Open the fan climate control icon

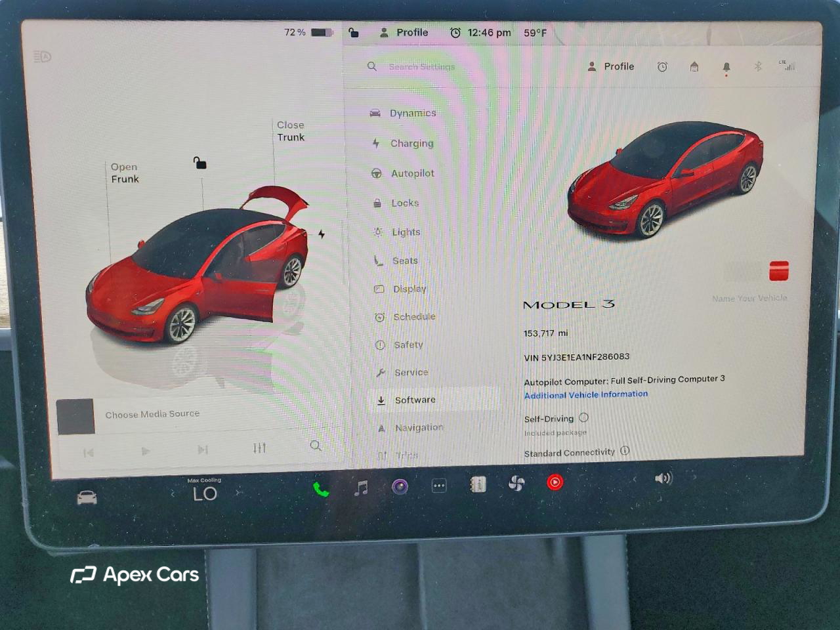[x=516, y=484]
